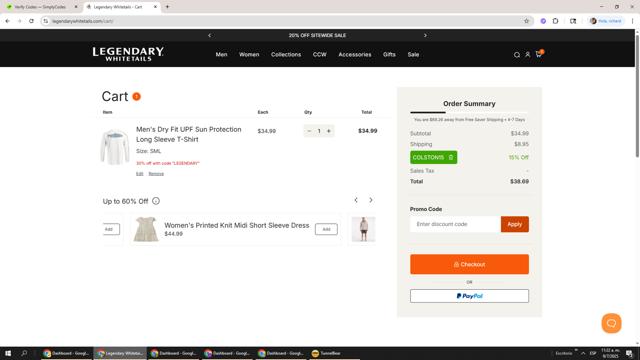Viewport: 640px width, 360px height.
Task: Increase T-shirt quantity with plus
Action: point(329,131)
